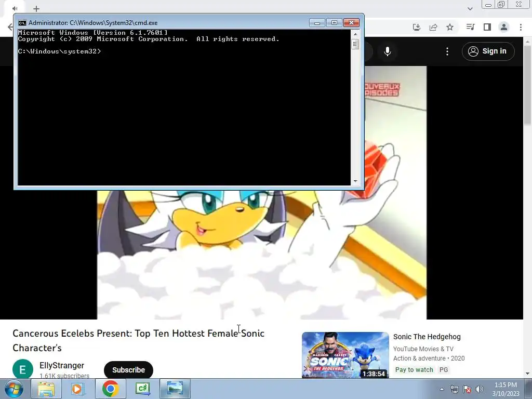Screen dimensions: 532x399
Task: Open Sonic The Hedgehog title link
Action: click(x=427, y=337)
